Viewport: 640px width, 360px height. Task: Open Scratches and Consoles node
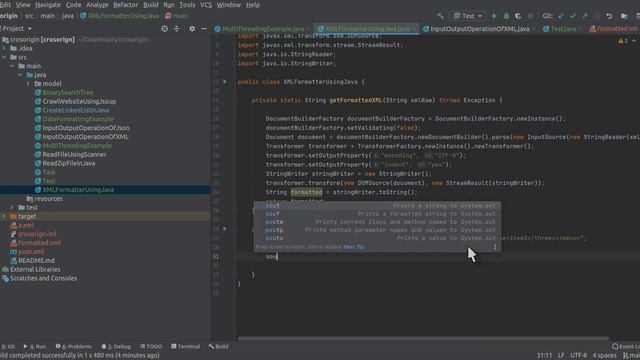[x=43, y=278]
